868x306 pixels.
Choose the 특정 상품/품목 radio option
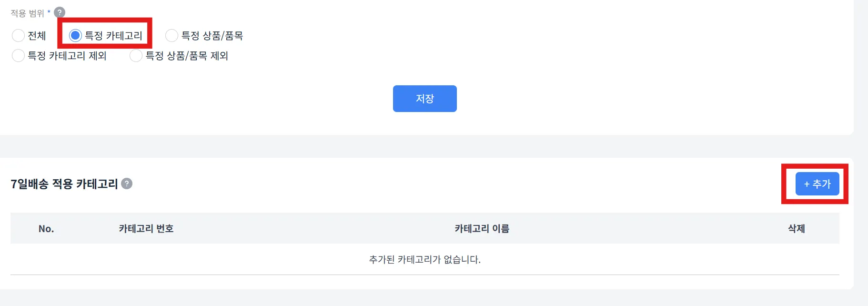click(172, 36)
